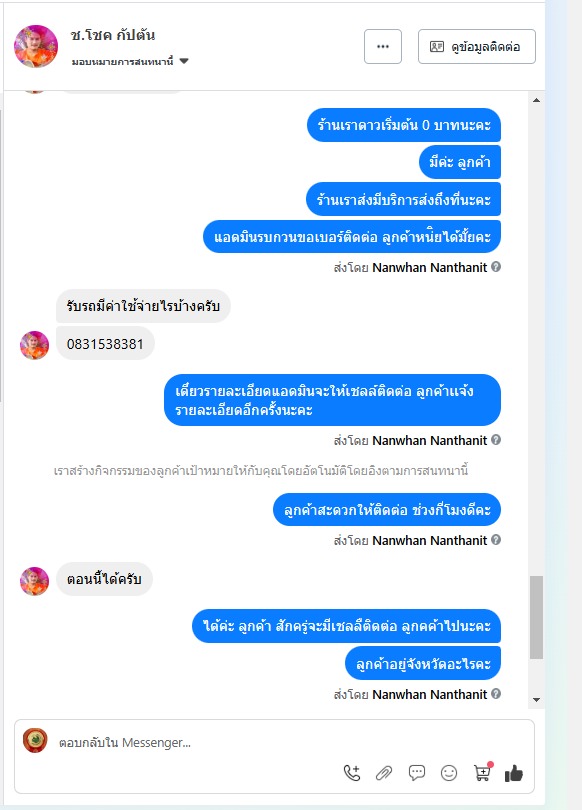This screenshot has height=810, width=582.
Task: Click the shopping cart order icon
Action: (482, 772)
